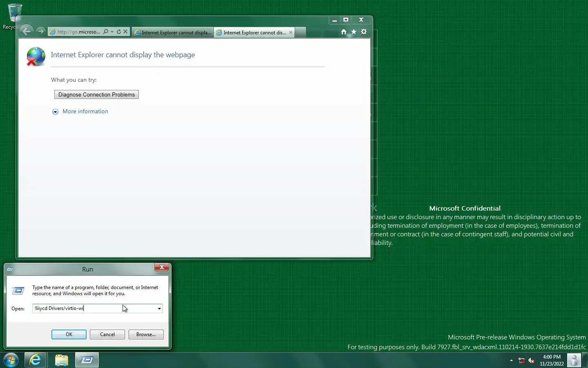The image size is (588, 368).
Task: Switch to first 'Internet Explorer cannot displa...' tab
Action: tap(173, 32)
